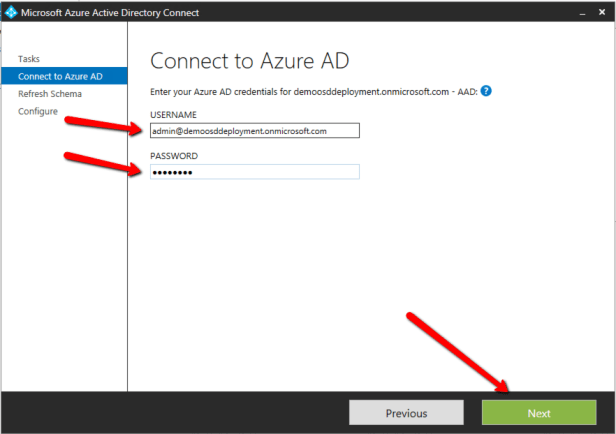
Task: Open the Configure step in sidebar
Action: coord(38,111)
